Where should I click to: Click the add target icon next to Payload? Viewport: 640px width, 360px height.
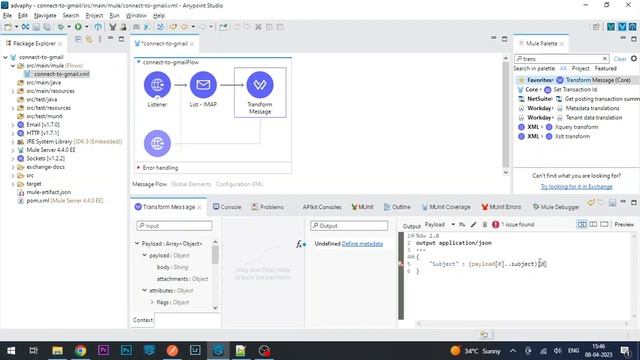click(x=462, y=224)
